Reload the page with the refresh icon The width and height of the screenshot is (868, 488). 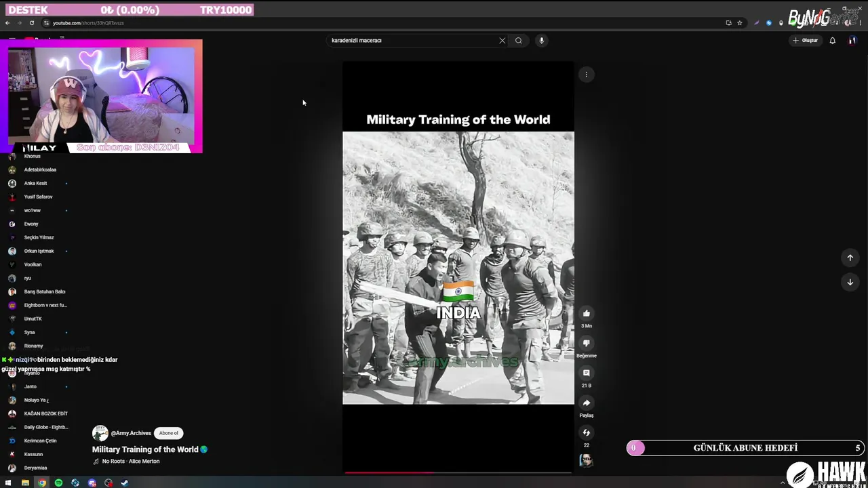pyautogui.click(x=31, y=23)
